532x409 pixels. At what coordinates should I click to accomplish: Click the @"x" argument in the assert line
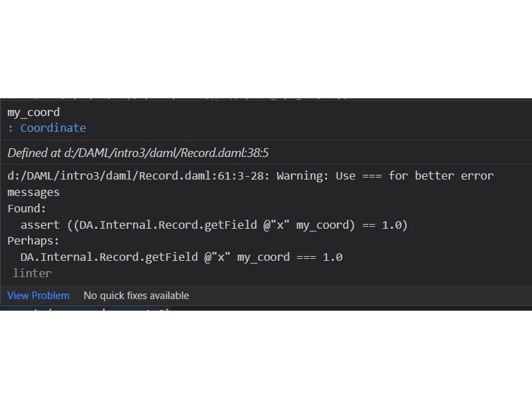tap(276, 225)
